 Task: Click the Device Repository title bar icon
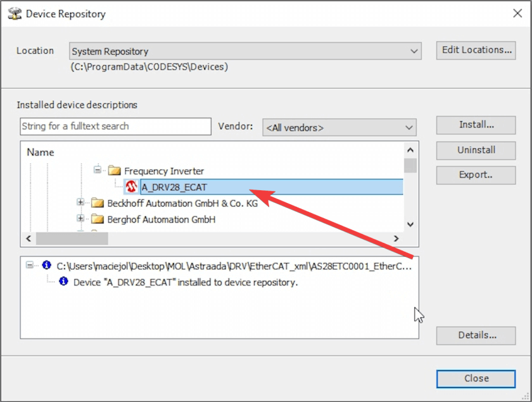(x=15, y=13)
